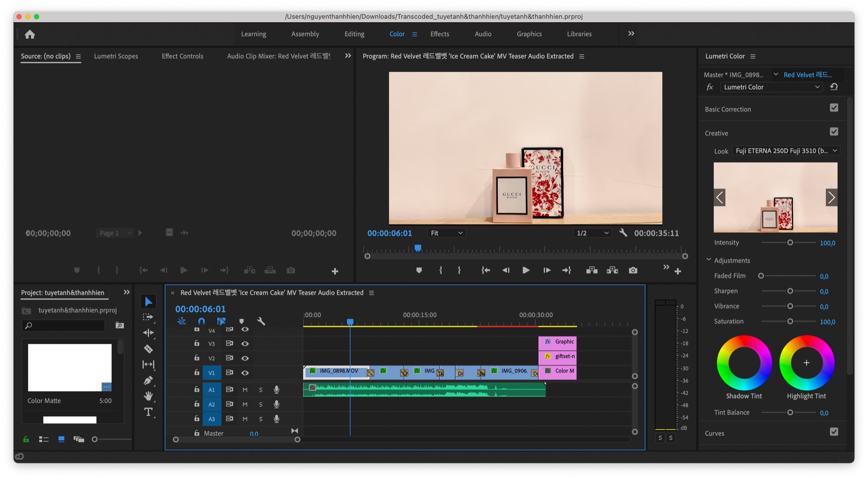
Task: Show more workspaces overflow chevron
Action: 631,33
